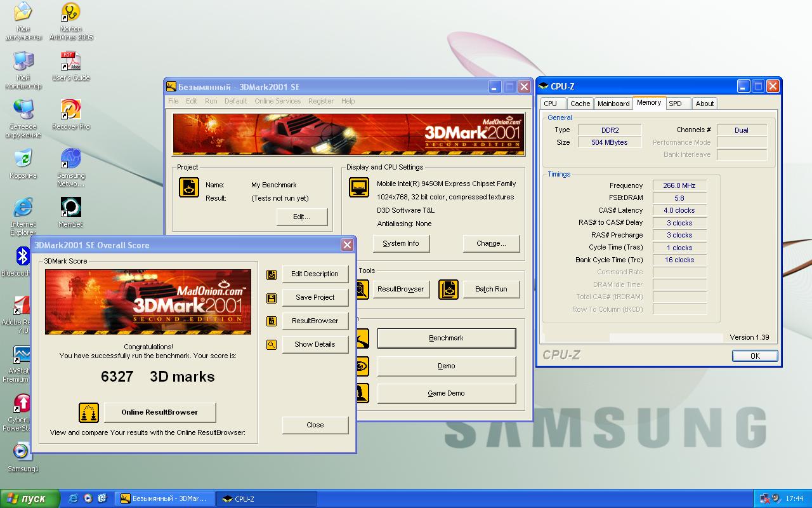
Task: Switch to About tab in CPU-Z
Action: pos(705,104)
